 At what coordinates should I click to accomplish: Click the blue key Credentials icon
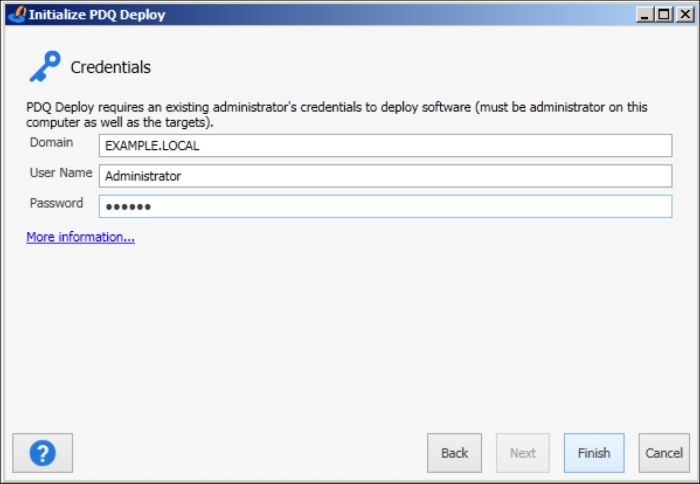44,67
